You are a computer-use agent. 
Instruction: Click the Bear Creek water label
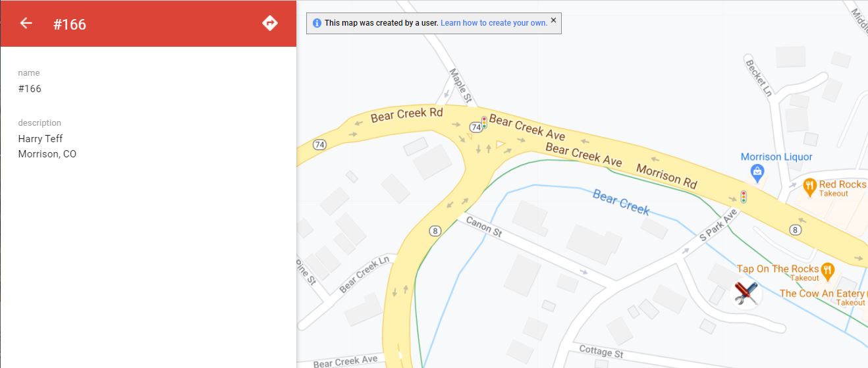[x=621, y=201]
